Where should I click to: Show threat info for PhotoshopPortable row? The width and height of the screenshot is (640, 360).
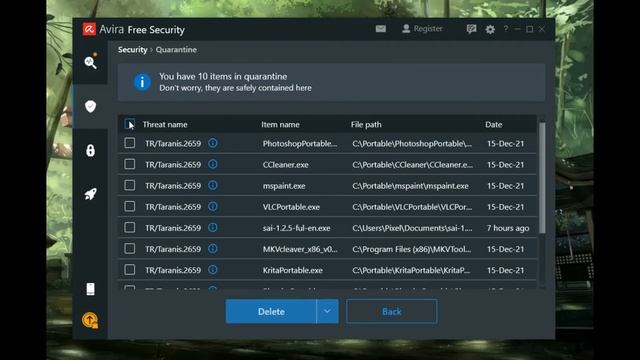[213, 143]
